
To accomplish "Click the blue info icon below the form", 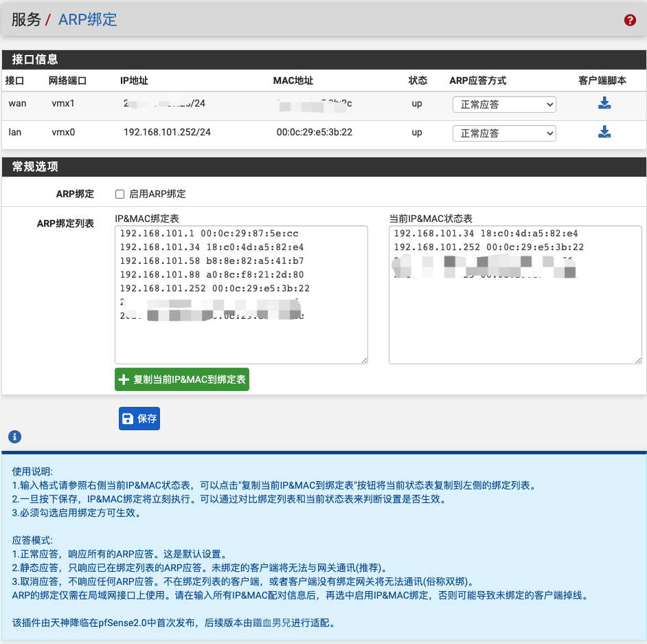I will click(14, 436).
